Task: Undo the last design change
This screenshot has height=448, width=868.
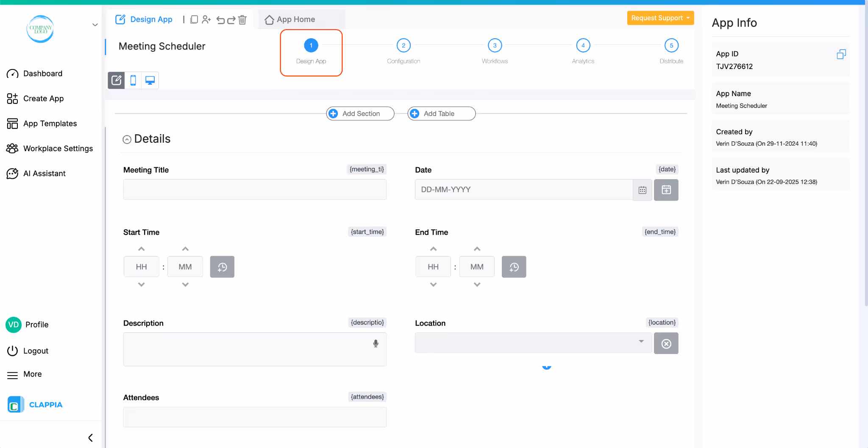Action: tap(221, 19)
